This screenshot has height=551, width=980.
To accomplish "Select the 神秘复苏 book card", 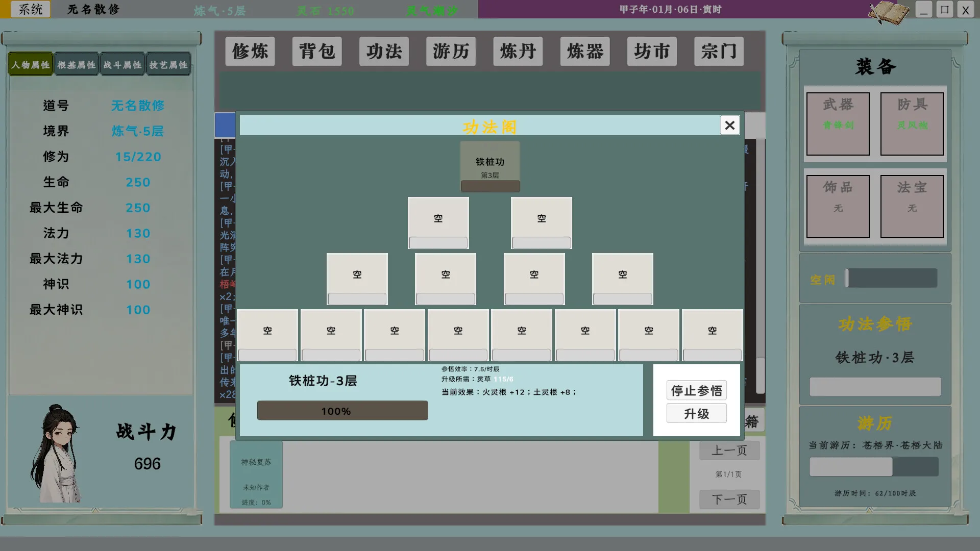I will point(256,475).
